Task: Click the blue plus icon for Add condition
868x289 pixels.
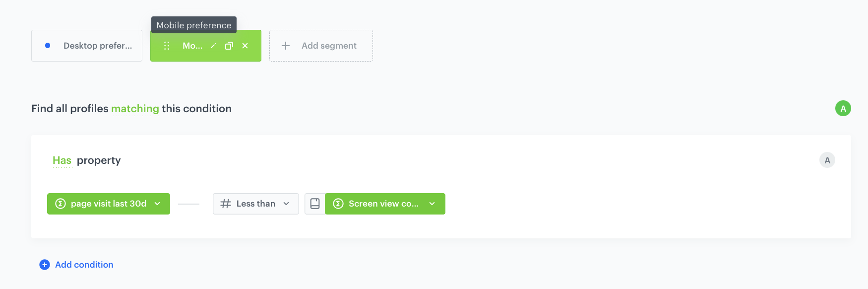Action: [x=45, y=265]
